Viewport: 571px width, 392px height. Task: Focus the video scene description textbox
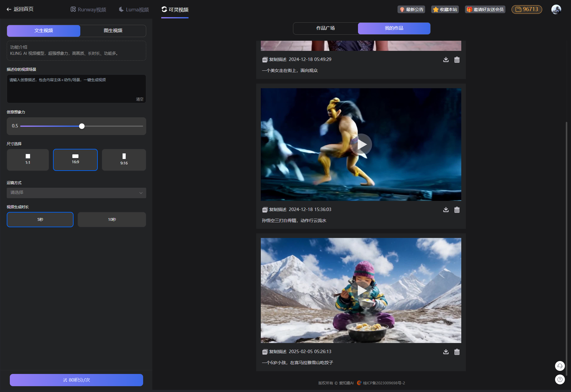tap(76, 89)
